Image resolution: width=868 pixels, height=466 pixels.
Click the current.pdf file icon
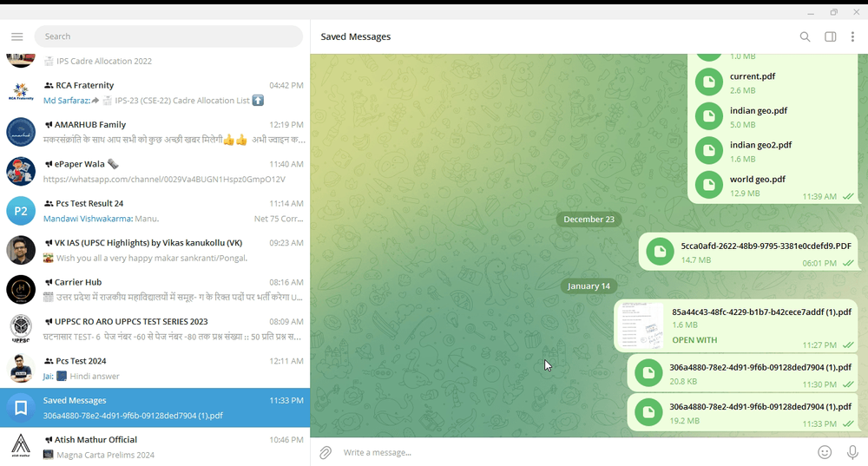(x=709, y=82)
